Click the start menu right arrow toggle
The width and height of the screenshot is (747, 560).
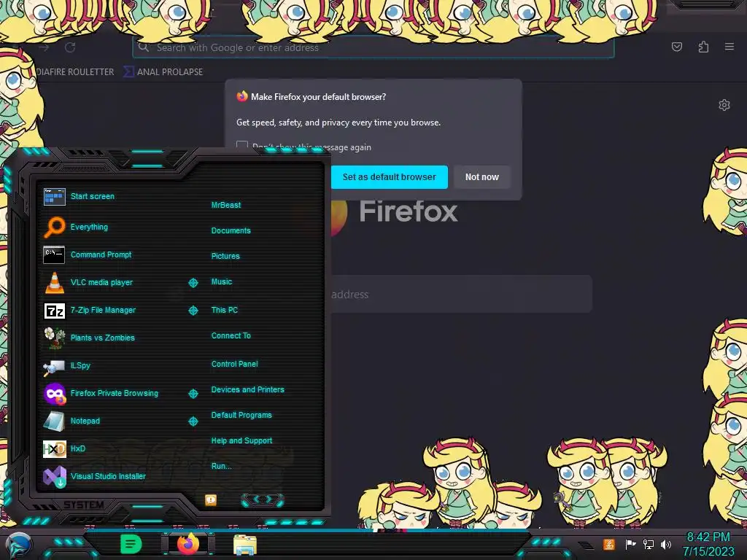(268, 499)
